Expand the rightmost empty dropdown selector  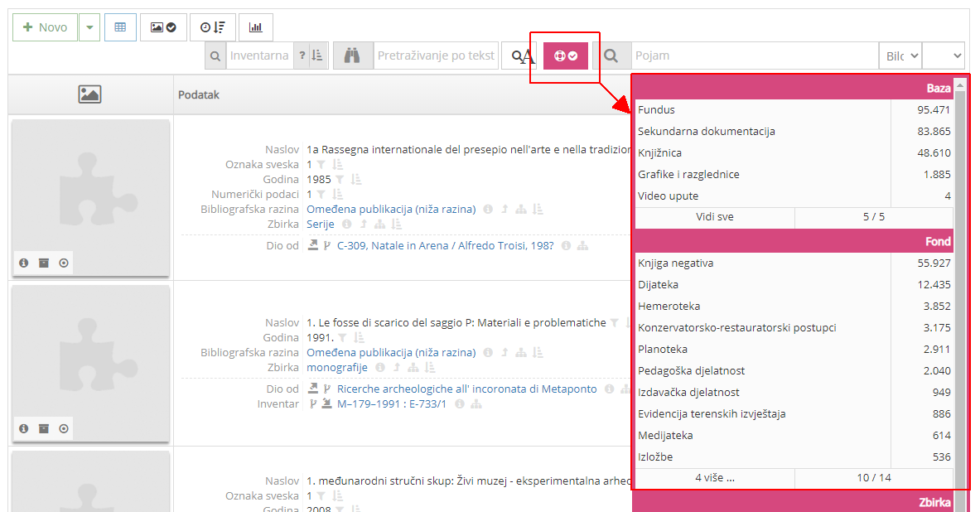[x=944, y=55]
